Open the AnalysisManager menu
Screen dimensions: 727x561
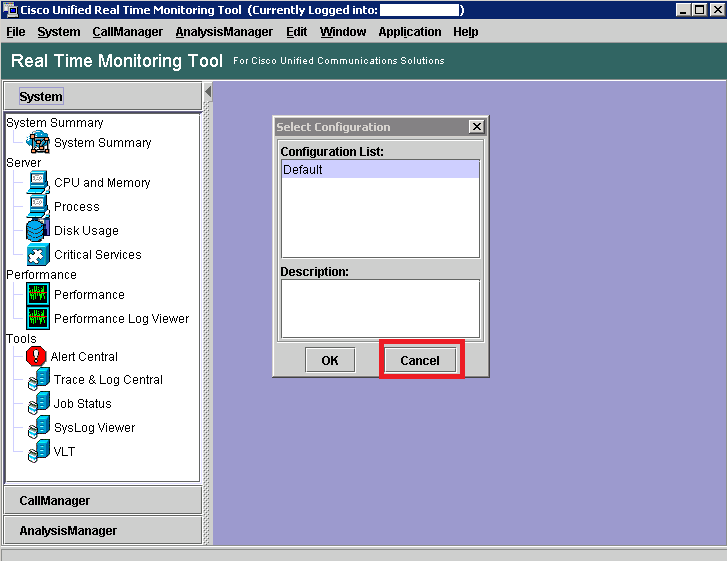coord(224,32)
